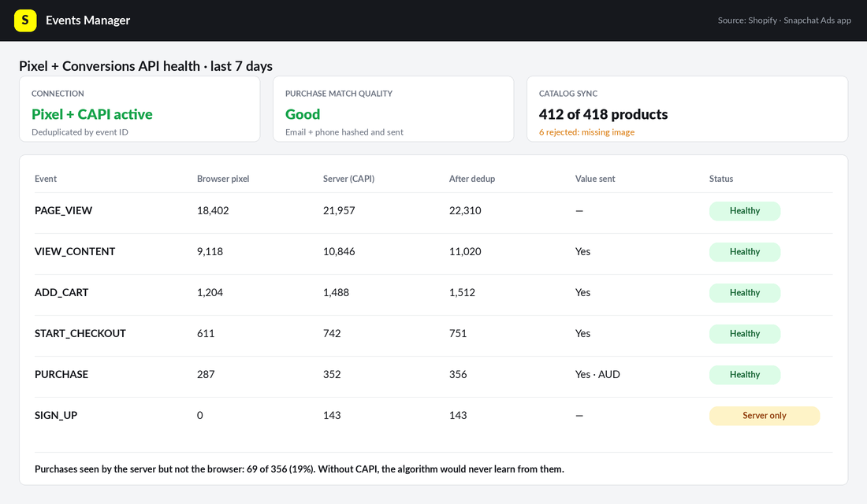Click the Healthy badge in ADD_CART row
The image size is (867, 504).
point(745,293)
